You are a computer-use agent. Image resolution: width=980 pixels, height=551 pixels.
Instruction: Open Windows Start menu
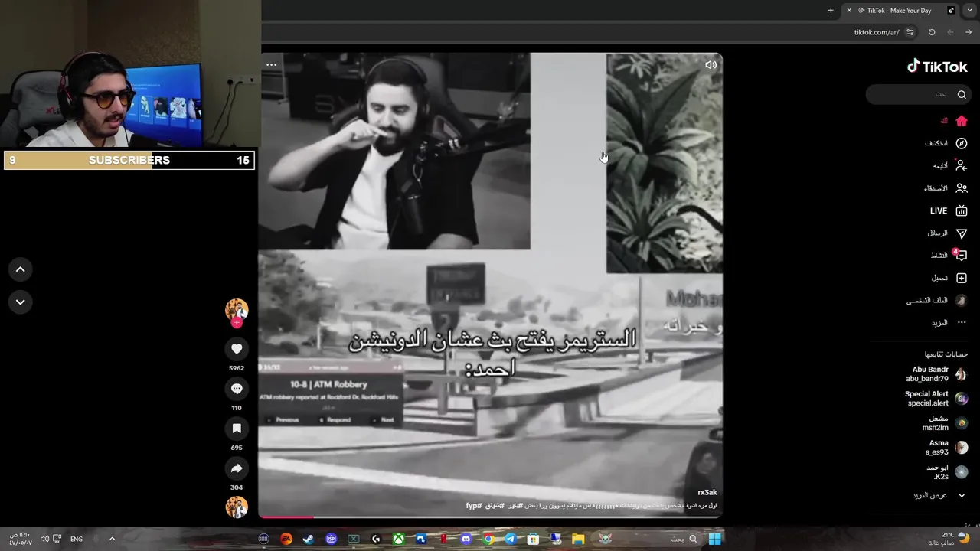pyautogui.click(x=714, y=539)
